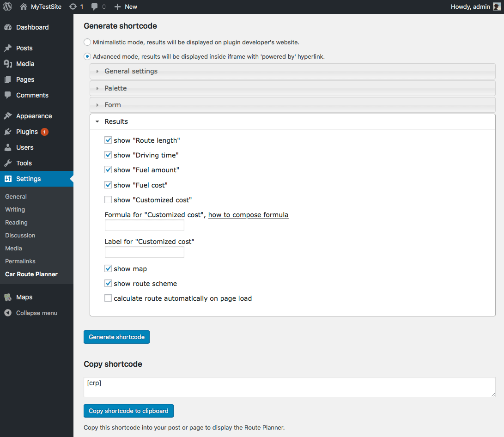Screen dimensions: 504x437
Task: Collapse the Results section
Action: [116, 121]
